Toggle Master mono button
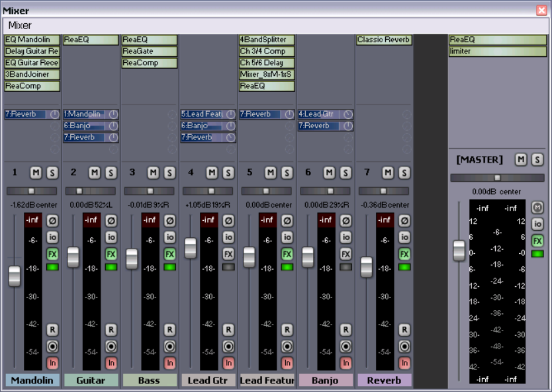The height and width of the screenshot is (392, 552). click(537, 208)
